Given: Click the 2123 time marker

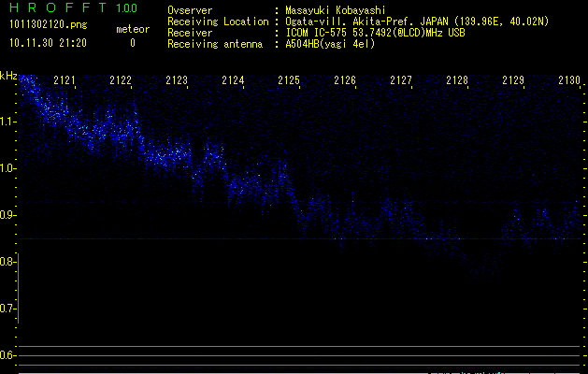Looking at the screenshot, I should point(177,80).
